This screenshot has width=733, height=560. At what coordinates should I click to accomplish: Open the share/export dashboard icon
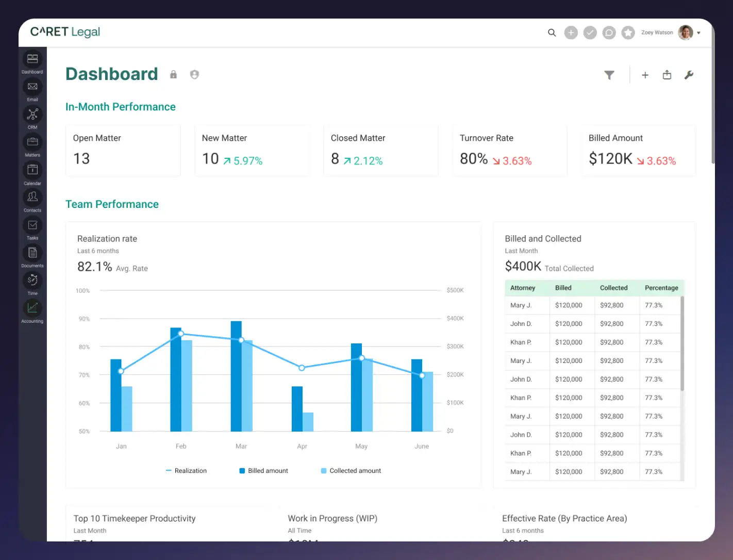667,75
